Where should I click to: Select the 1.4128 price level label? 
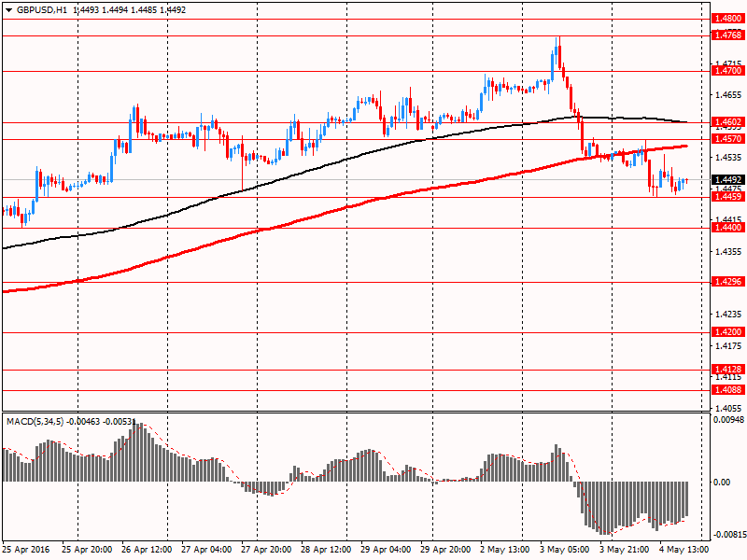point(727,369)
